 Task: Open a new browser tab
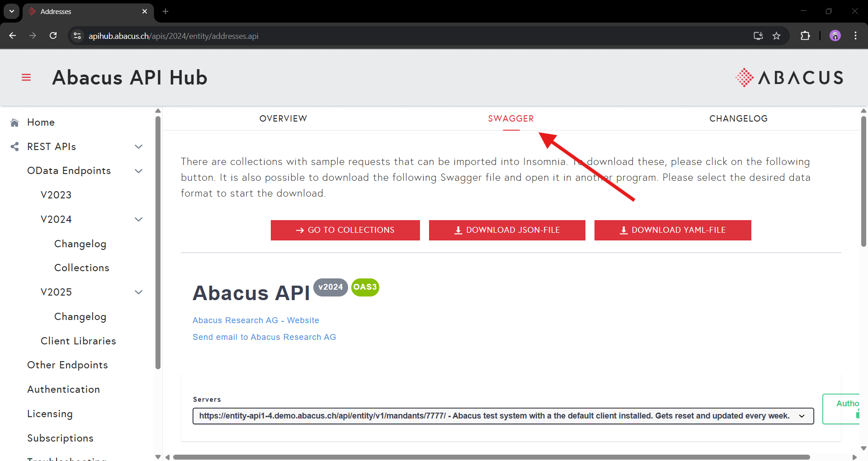click(165, 11)
